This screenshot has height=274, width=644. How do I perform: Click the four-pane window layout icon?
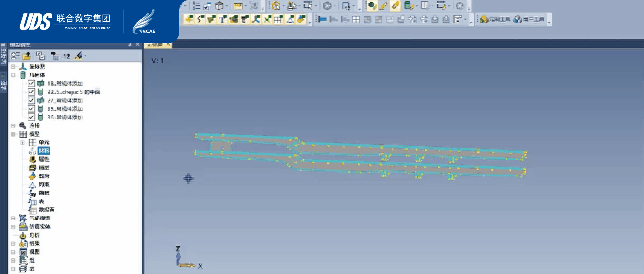pyautogui.click(x=356, y=19)
